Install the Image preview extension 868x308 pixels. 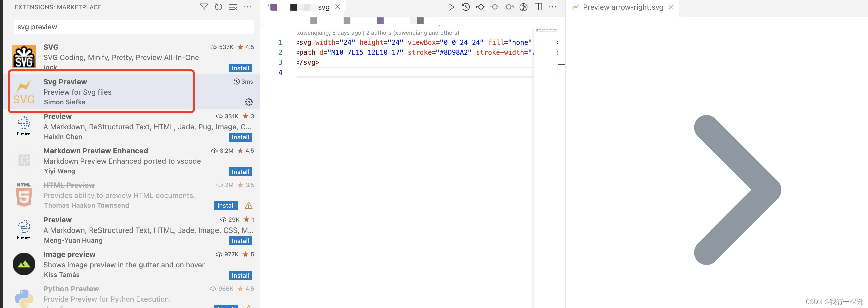(240, 275)
